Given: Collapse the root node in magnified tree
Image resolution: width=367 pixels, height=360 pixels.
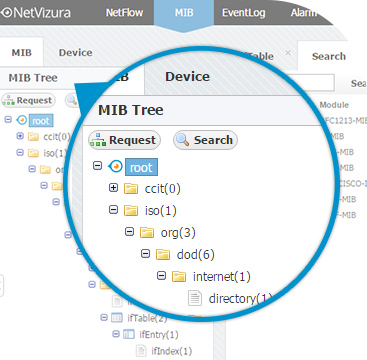Looking at the screenshot, I should point(97,165).
